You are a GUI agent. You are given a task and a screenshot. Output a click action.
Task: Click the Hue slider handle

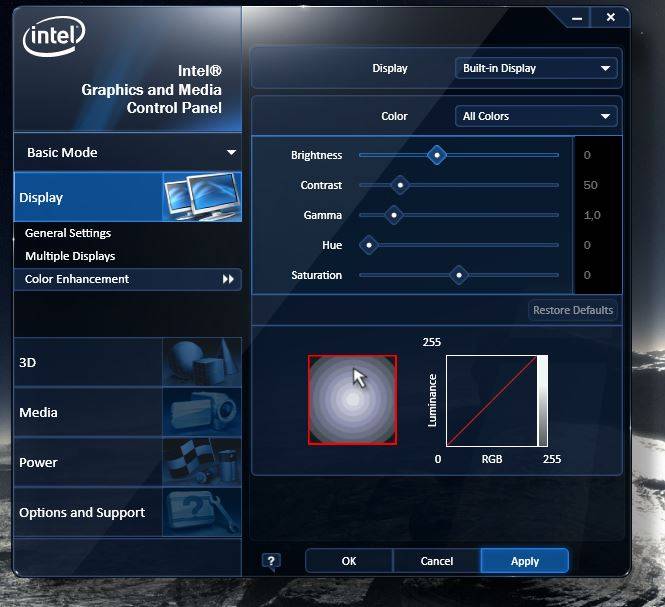pyautogui.click(x=369, y=245)
